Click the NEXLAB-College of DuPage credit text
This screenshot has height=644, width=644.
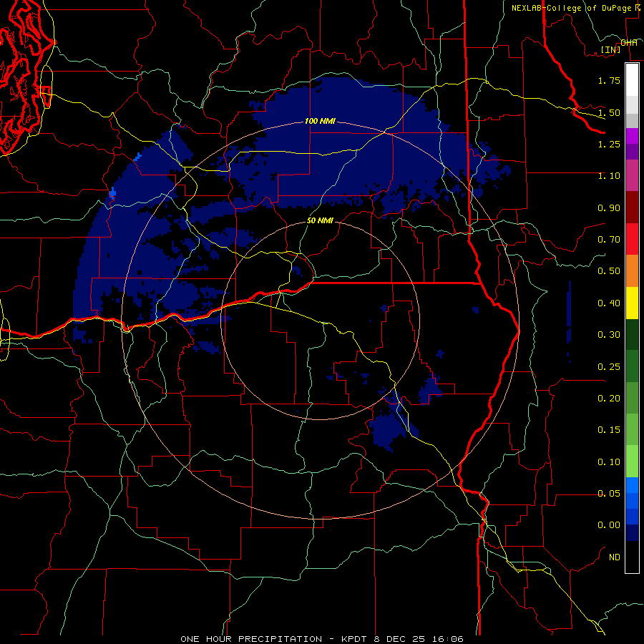pos(574,8)
